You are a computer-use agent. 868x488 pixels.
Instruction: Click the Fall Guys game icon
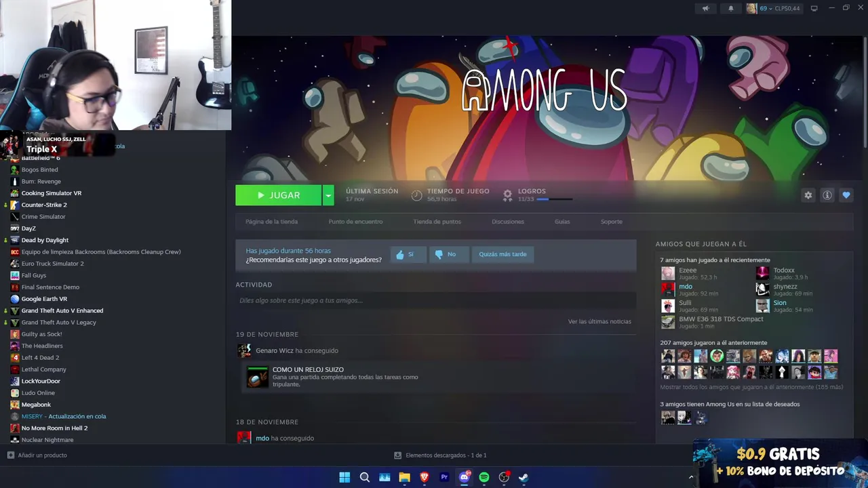click(15, 275)
